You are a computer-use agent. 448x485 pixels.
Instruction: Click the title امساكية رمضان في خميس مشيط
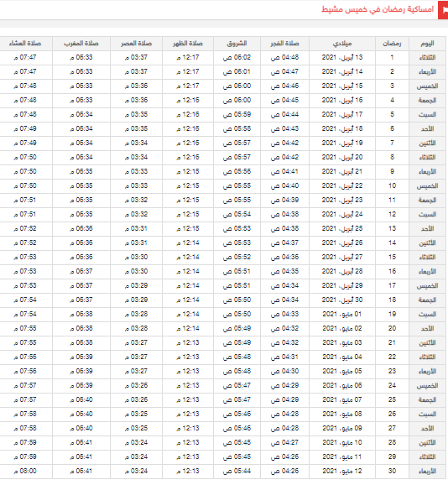(x=378, y=9)
